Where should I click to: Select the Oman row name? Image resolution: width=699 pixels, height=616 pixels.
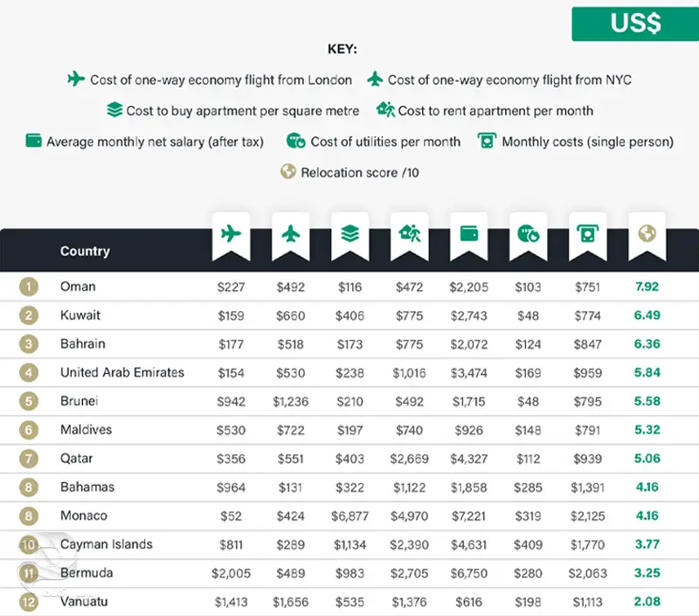pyautogui.click(x=78, y=287)
